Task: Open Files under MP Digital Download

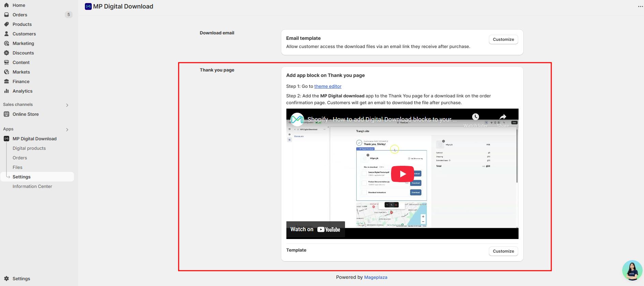Action: [x=17, y=167]
